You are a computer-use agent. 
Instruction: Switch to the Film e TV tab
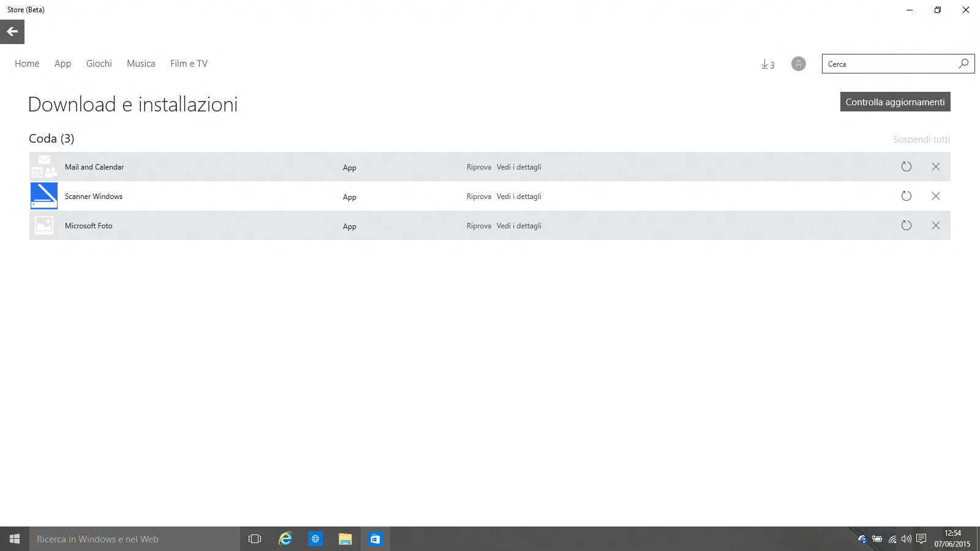[x=189, y=64]
